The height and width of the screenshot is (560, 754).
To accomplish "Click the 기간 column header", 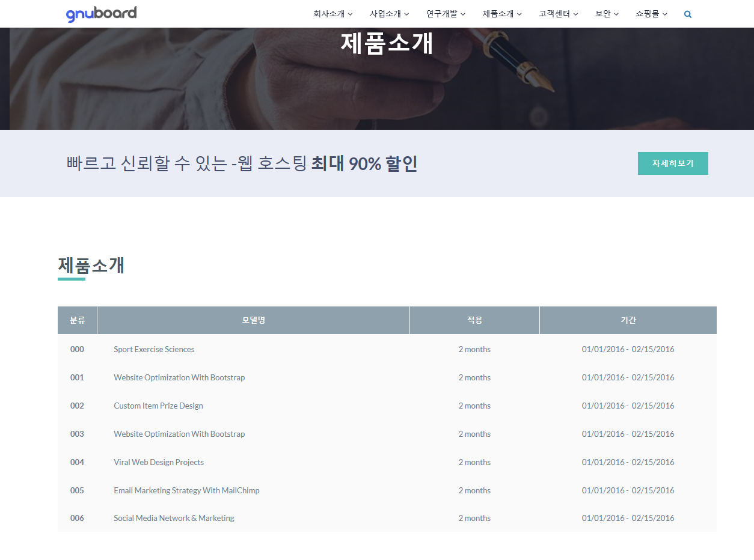I will [x=628, y=320].
